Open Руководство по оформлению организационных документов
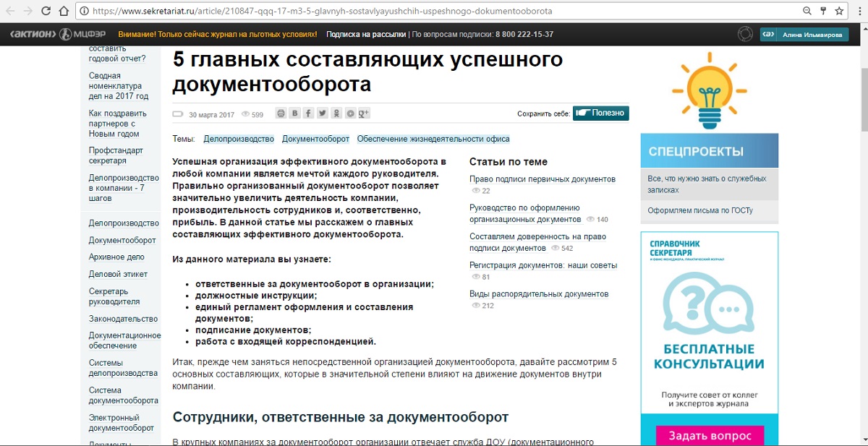Image resolution: width=868 pixels, height=446 pixels. (x=525, y=213)
